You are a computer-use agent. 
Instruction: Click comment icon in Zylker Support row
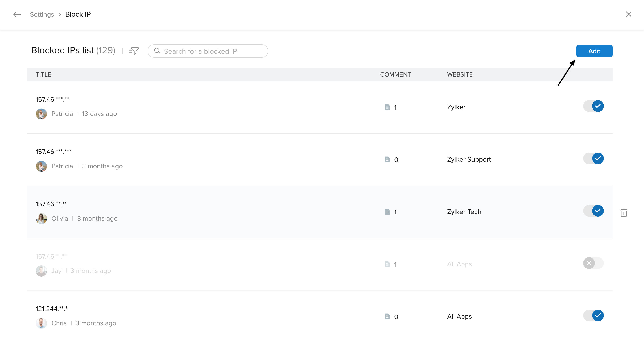click(x=387, y=160)
